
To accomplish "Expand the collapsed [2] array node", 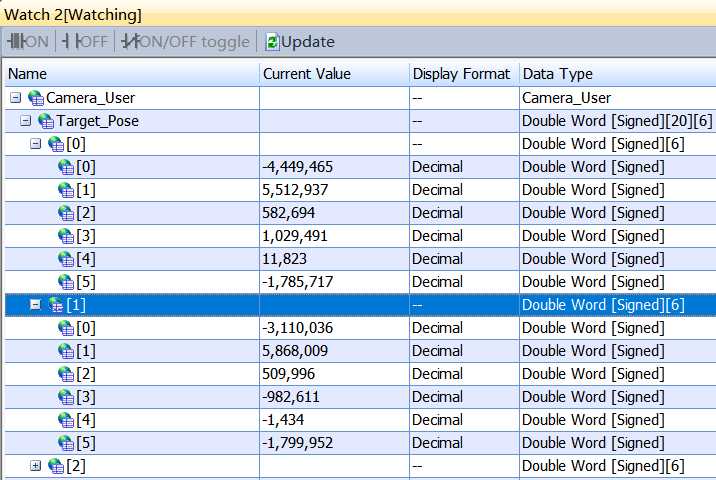I will [36, 466].
